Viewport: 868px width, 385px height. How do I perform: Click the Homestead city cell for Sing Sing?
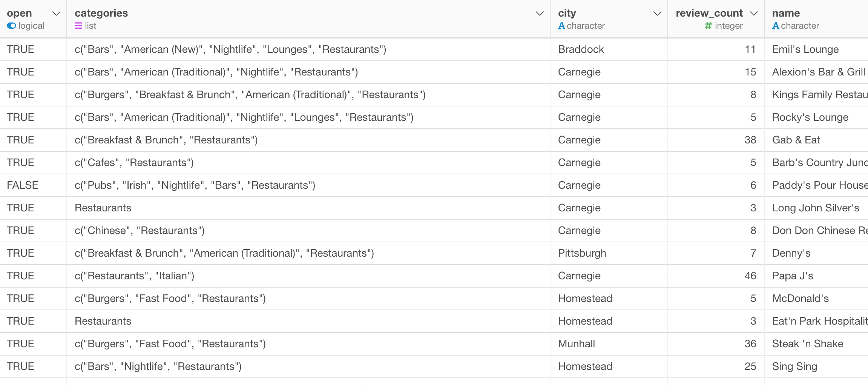pos(609,367)
